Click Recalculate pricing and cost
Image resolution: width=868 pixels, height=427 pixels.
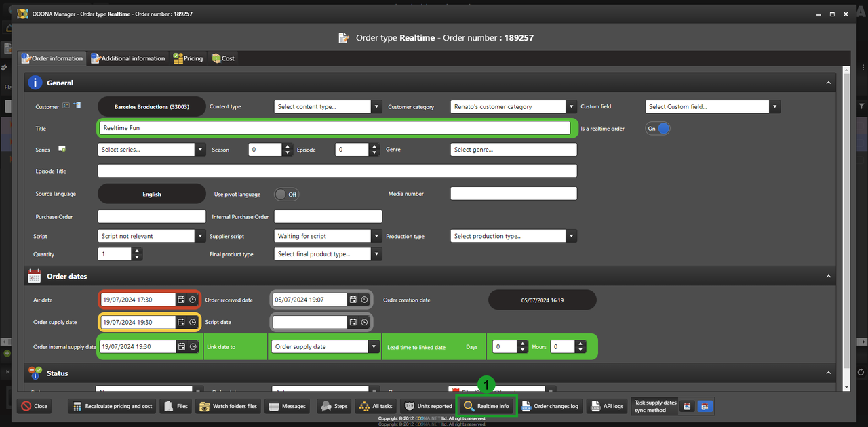coord(113,406)
